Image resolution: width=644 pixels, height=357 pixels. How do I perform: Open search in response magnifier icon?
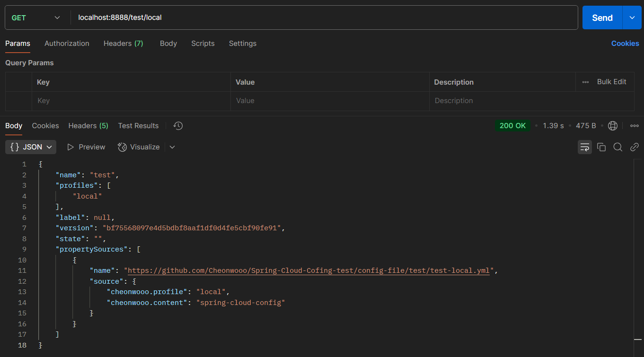(x=618, y=147)
